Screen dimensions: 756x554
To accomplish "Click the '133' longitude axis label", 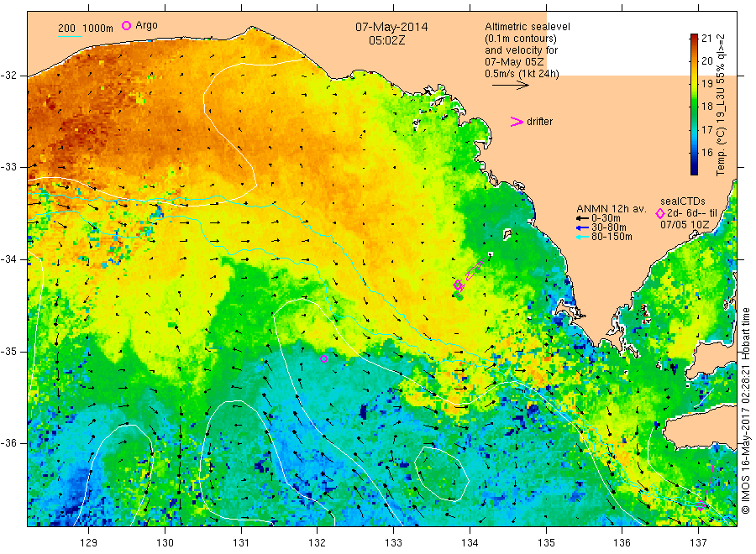I will tap(393, 543).
